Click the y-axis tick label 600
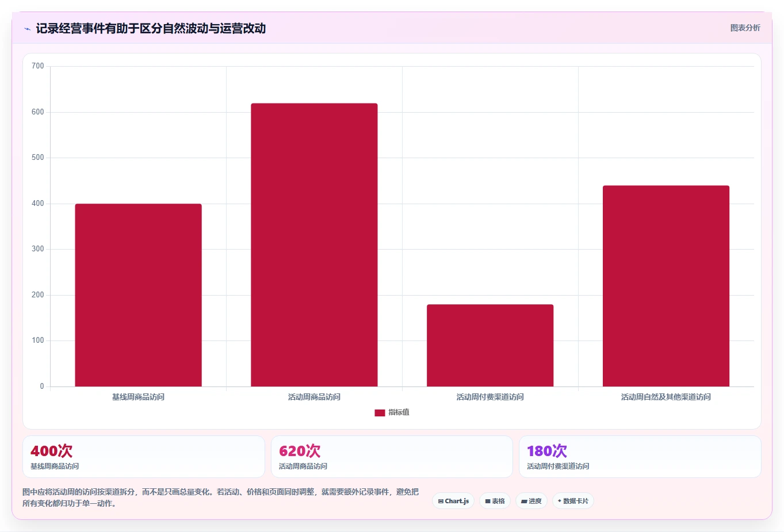Image resolution: width=784 pixels, height=532 pixels. [38, 112]
